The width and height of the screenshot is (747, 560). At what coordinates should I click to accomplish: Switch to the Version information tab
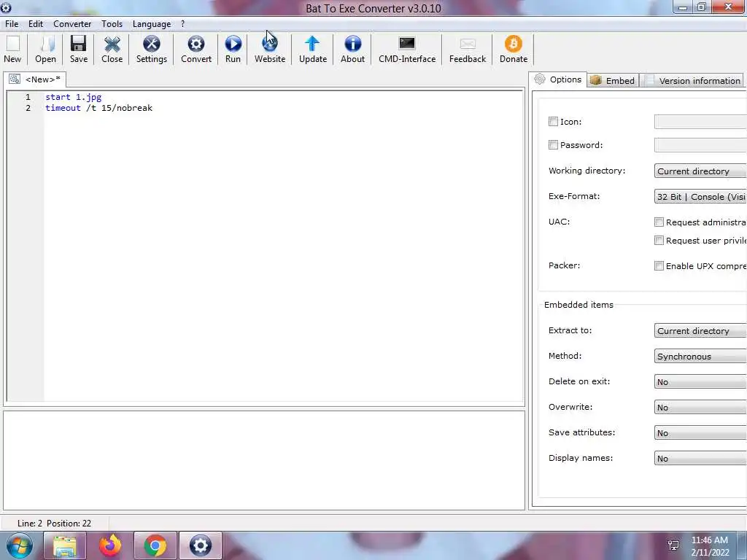click(x=693, y=80)
